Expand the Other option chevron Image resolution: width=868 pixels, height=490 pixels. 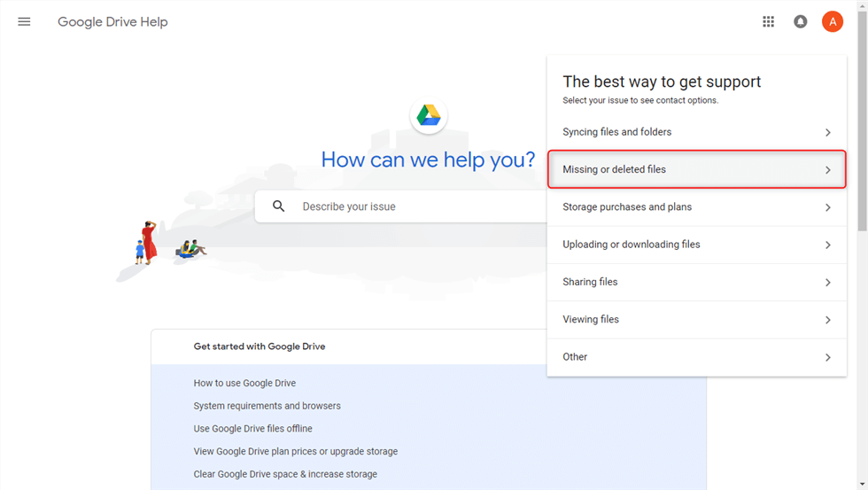click(828, 358)
